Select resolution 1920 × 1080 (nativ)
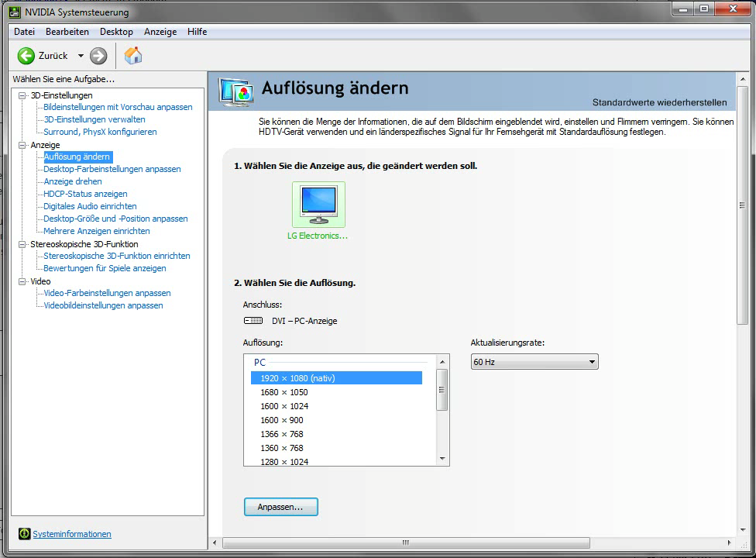 pyautogui.click(x=336, y=378)
